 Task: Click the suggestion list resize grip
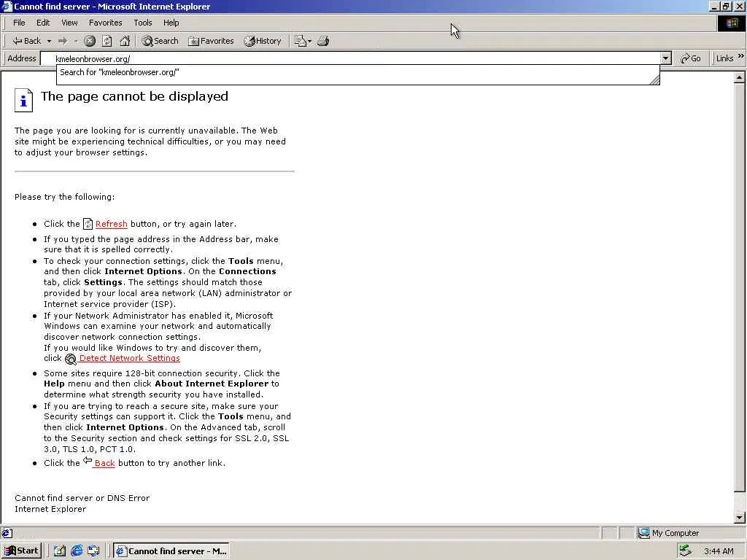tap(654, 80)
